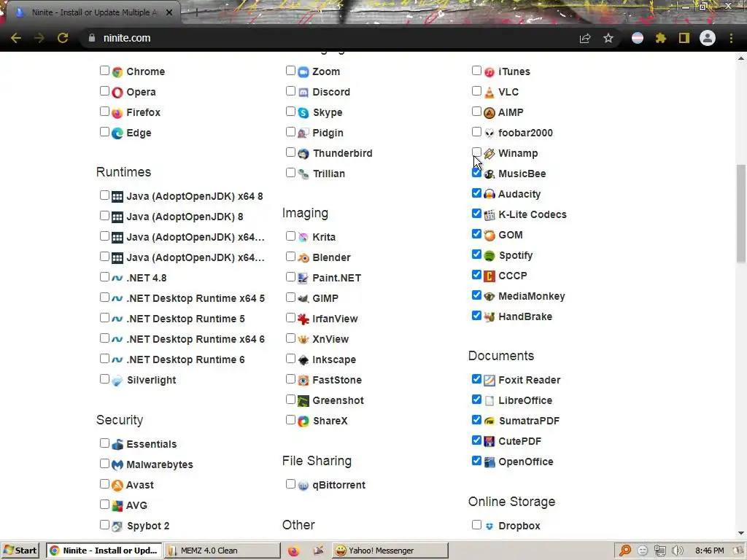The width and height of the screenshot is (747, 560).
Task: Click the ninite.com address bar
Action: 329,38
